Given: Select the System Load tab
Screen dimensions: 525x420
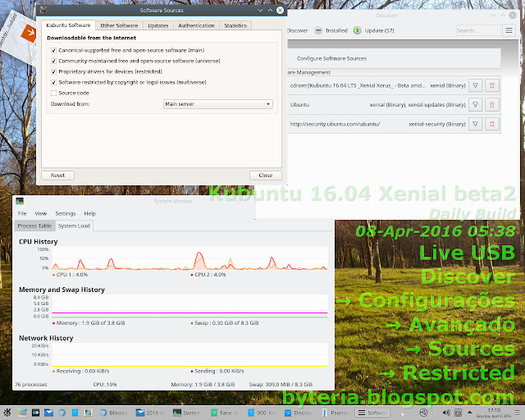Looking at the screenshot, I should point(74,226).
